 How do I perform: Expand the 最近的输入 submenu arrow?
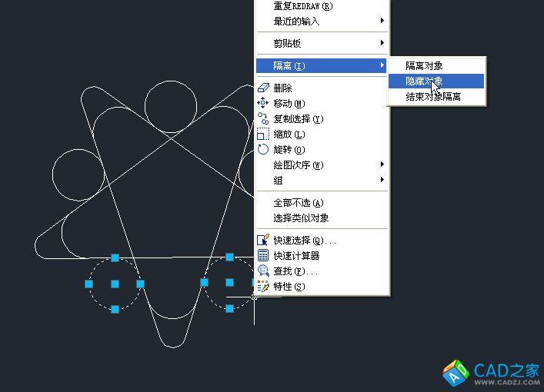[382, 21]
